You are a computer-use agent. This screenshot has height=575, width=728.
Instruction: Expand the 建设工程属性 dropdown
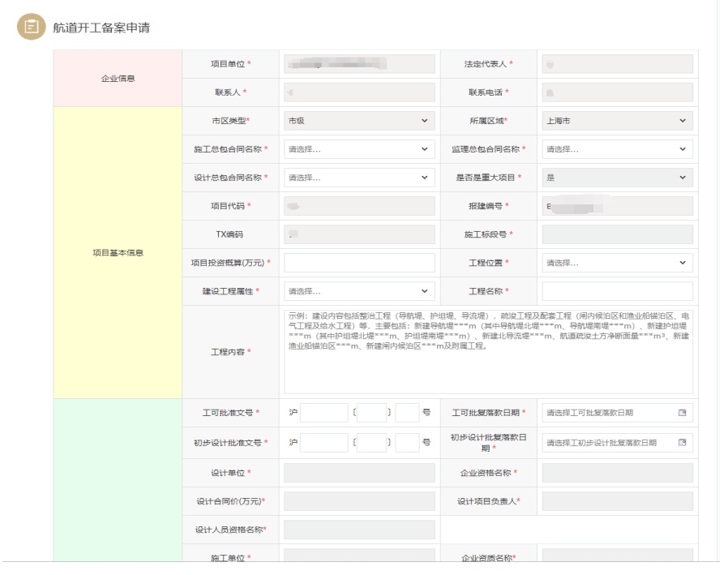pos(359,291)
